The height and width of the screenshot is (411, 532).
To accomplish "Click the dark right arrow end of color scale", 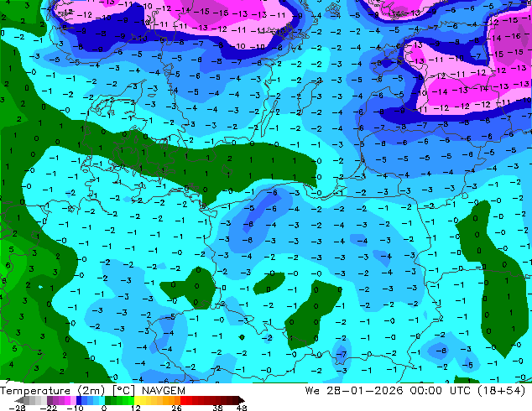I will [242, 400].
